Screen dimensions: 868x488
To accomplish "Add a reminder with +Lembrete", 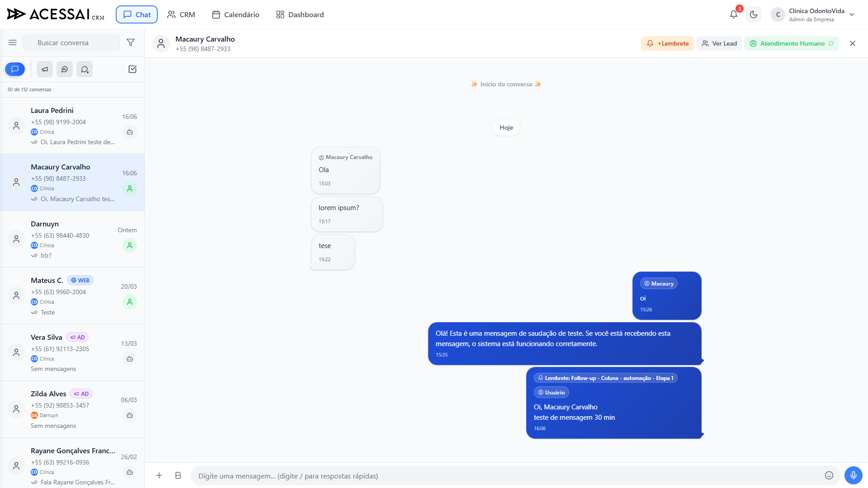I will click(x=668, y=43).
